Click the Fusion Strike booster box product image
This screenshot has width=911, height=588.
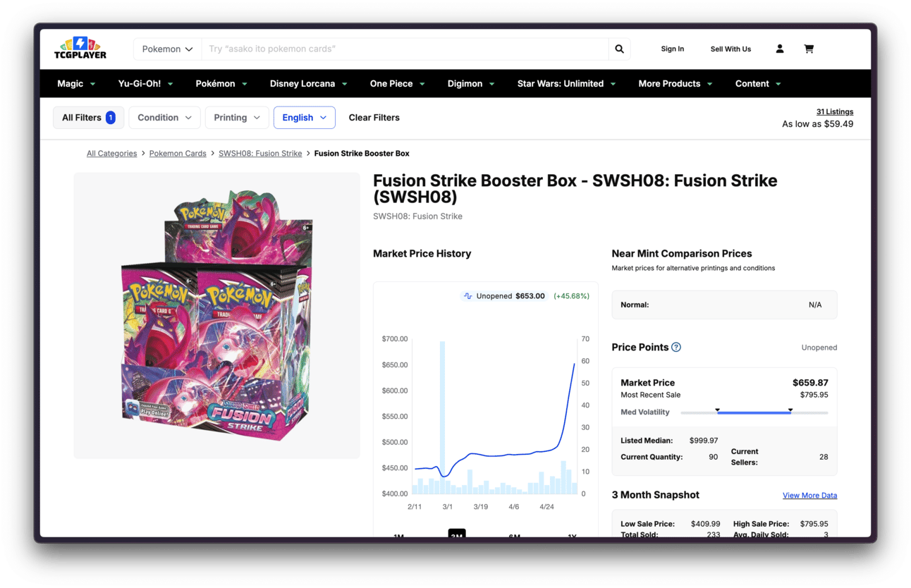216,316
